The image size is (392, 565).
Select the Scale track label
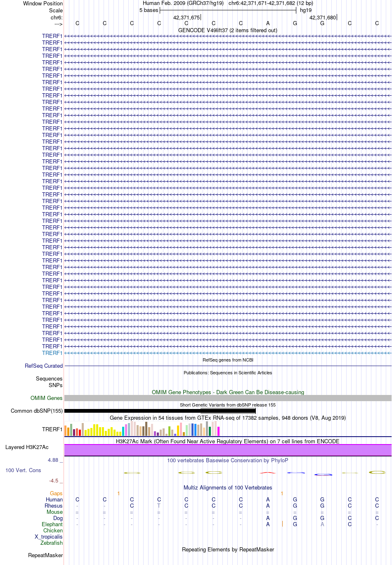coord(56,10)
